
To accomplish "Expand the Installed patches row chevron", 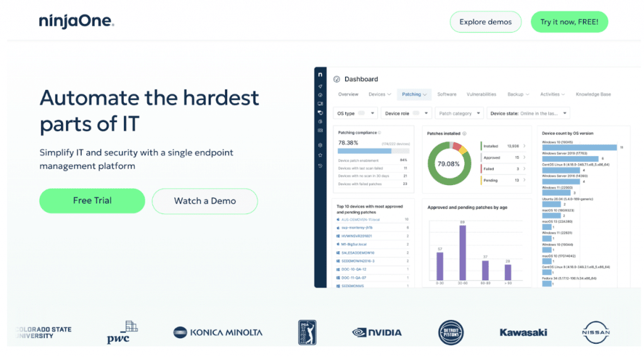I will (525, 146).
